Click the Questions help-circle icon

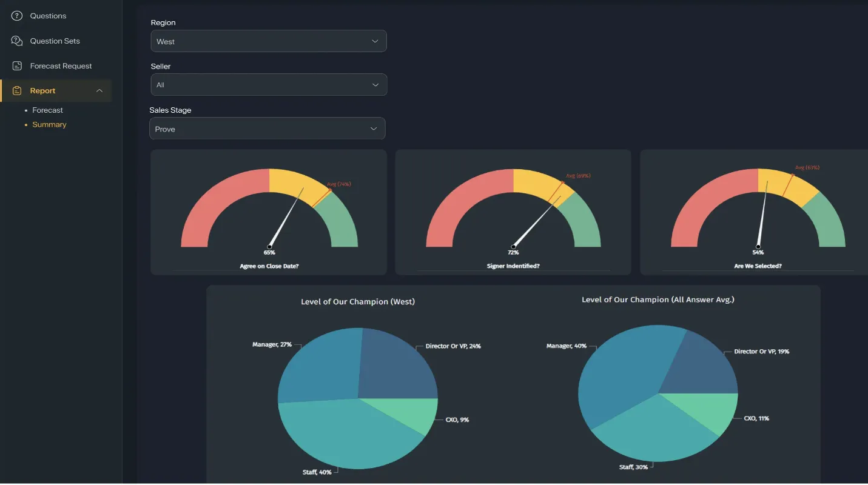pos(17,16)
